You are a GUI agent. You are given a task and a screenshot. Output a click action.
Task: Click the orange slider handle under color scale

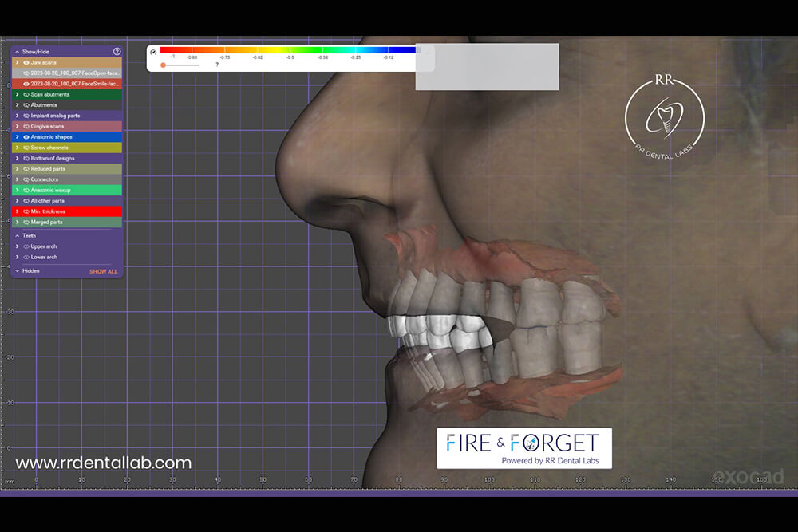[x=163, y=65]
